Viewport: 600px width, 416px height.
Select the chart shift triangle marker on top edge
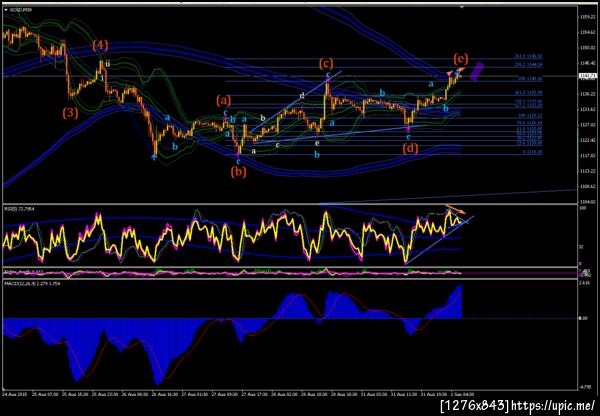pyautogui.click(x=462, y=7)
